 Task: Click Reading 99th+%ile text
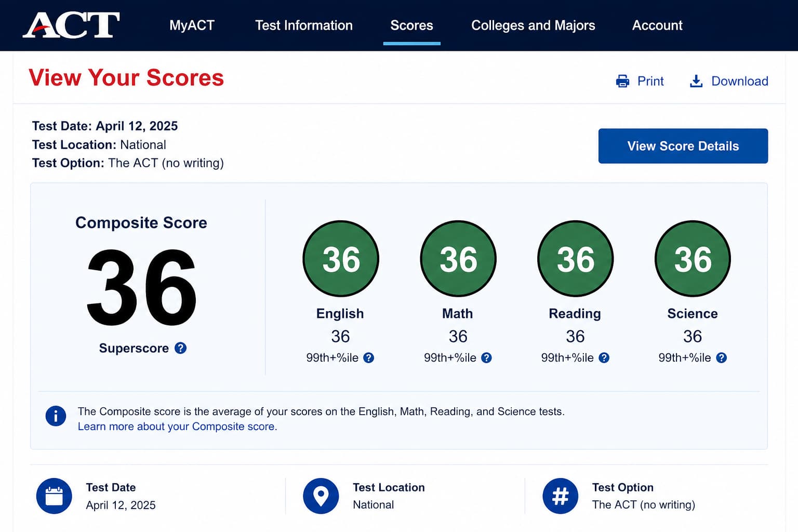coord(567,358)
